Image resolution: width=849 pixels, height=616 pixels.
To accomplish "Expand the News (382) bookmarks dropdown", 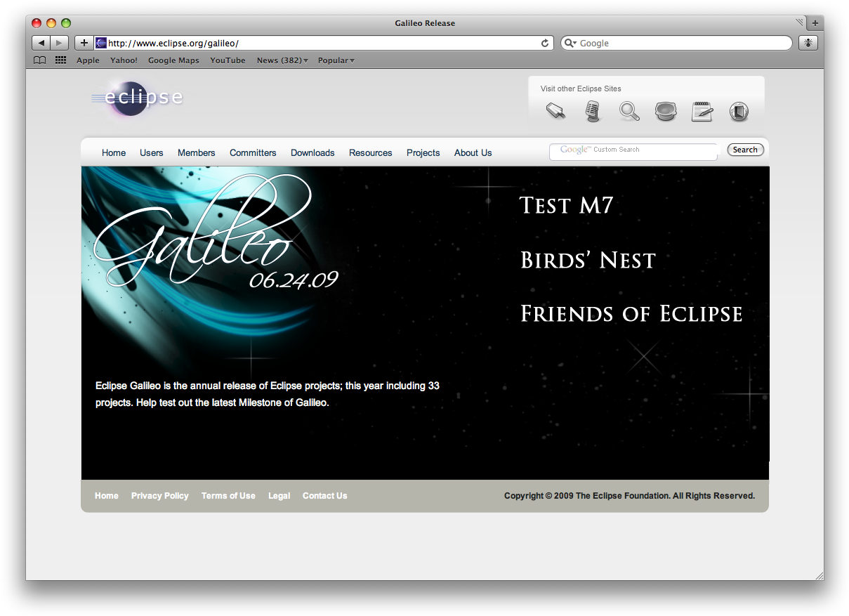I will click(282, 60).
